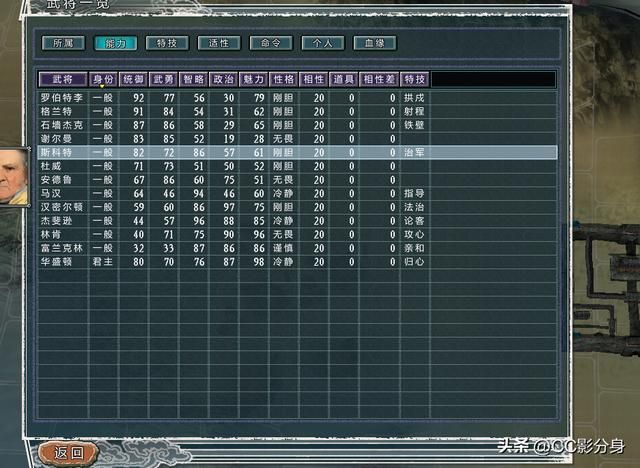Image resolution: width=640 pixels, height=468 pixels.
Task: Sort by 武勇 column header
Action: click(x=163, y=79)
